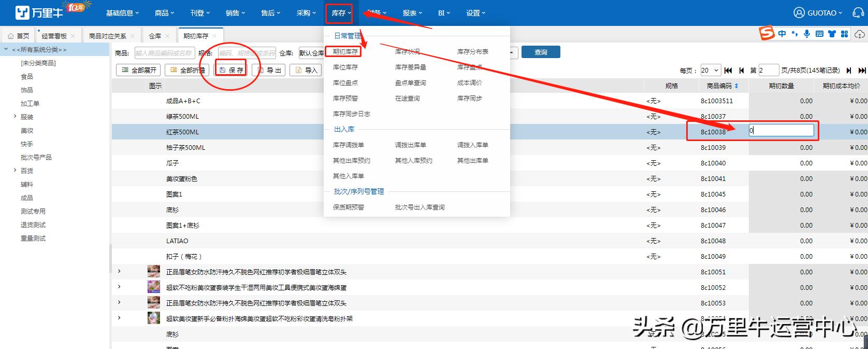Focus the 商品 code or name search field
This screenshot has width=868, height=349.
tap(164, 53)
